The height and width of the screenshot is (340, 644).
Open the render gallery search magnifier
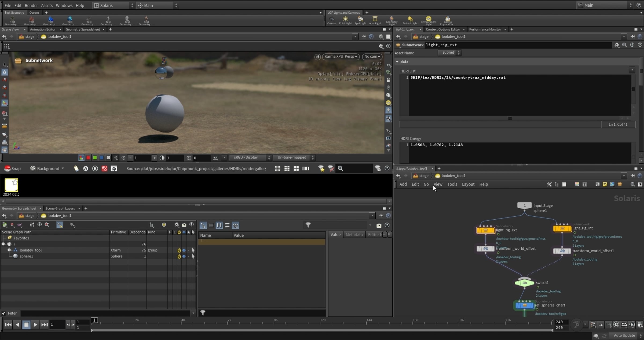tap(340, 168)
